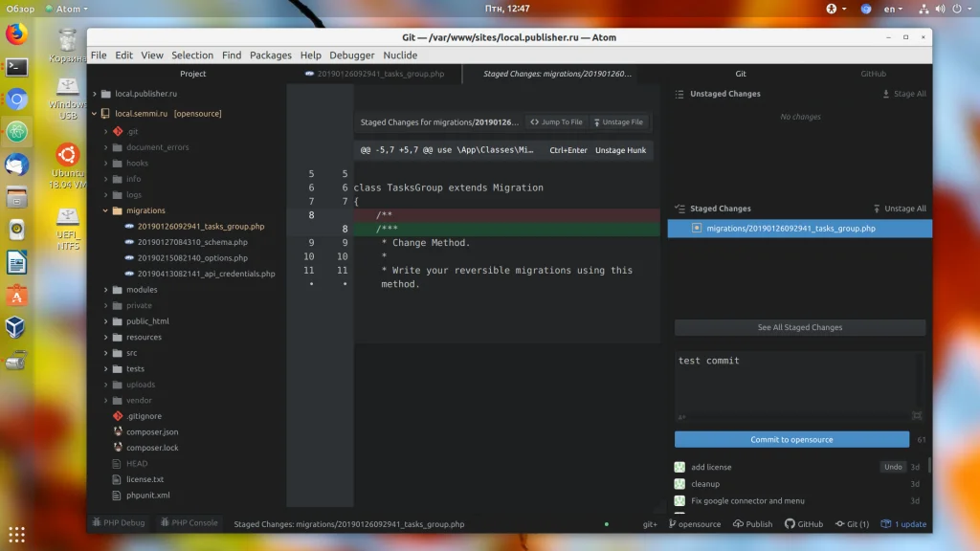Click the opensource branch in status bar
This screenshot has width=980, height=551.
click(x=695, y=524)
